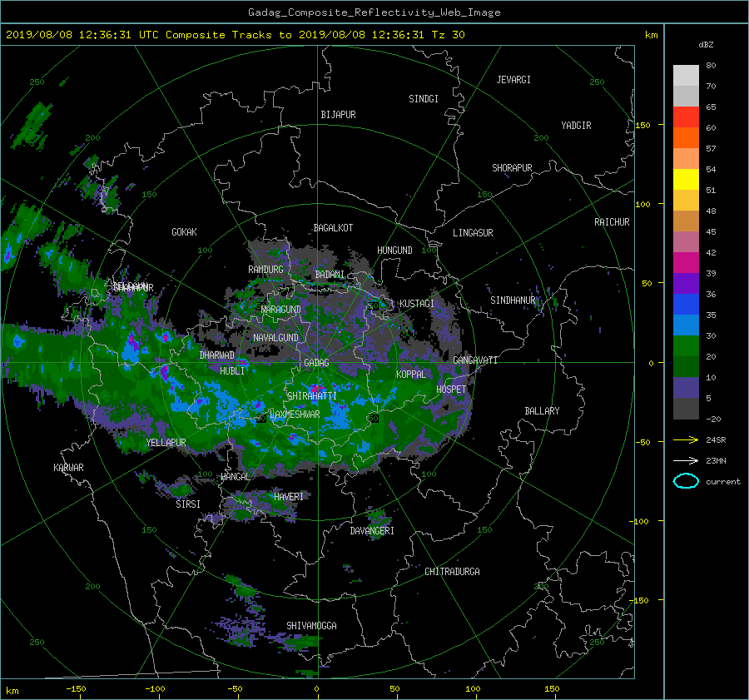
Task: Click the GADAG radar center label
Action: click(x=316, y=363)
